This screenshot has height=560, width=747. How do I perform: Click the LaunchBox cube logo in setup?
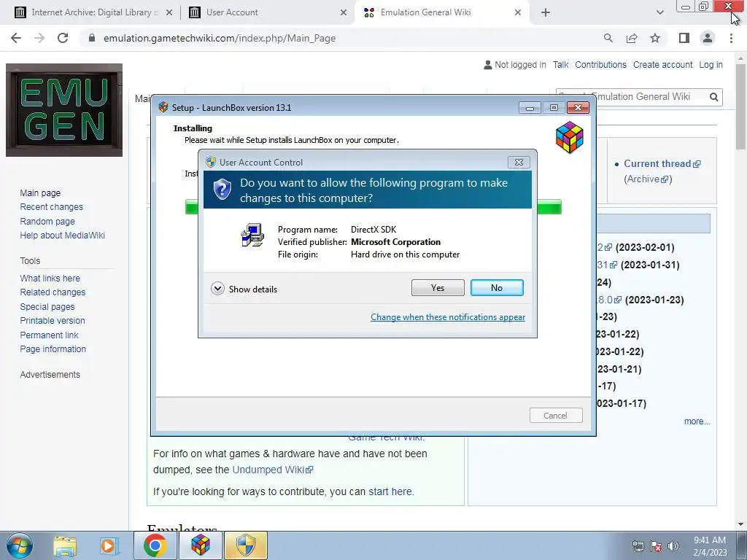[569, 137]
